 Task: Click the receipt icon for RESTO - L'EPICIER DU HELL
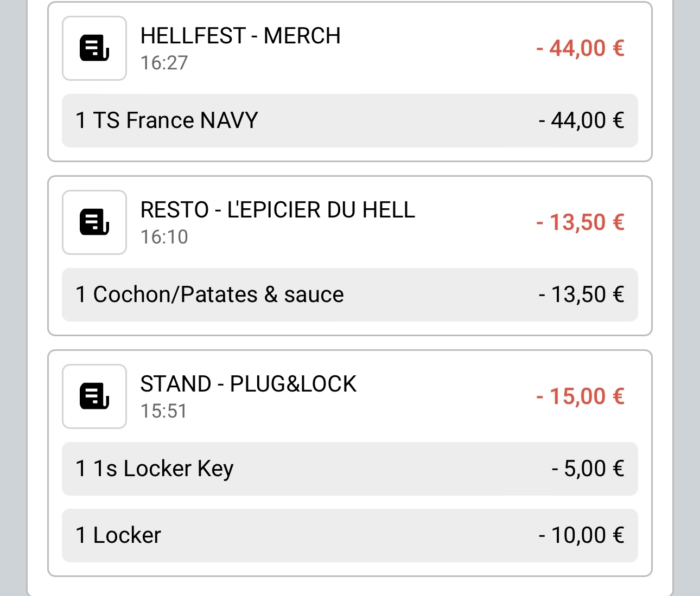click(x=94, y=222)
